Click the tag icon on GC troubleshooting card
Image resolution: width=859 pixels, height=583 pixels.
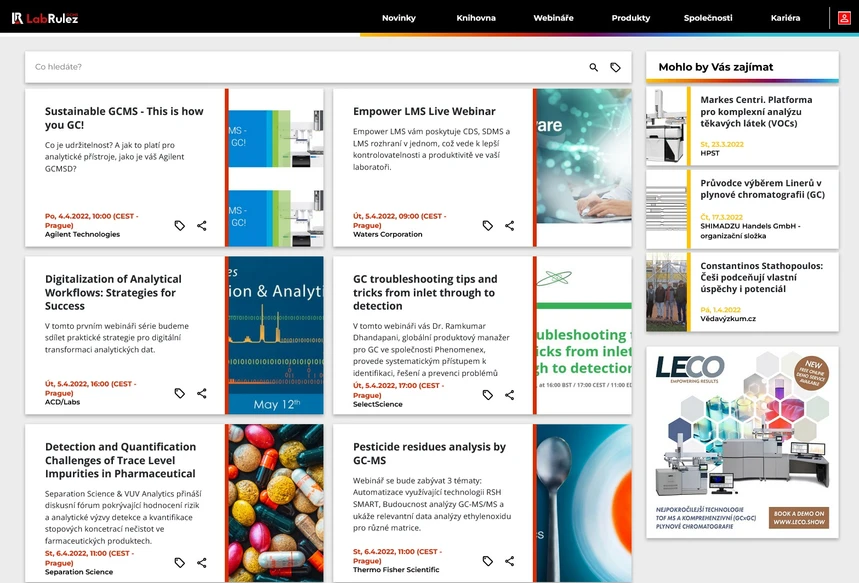488,394
